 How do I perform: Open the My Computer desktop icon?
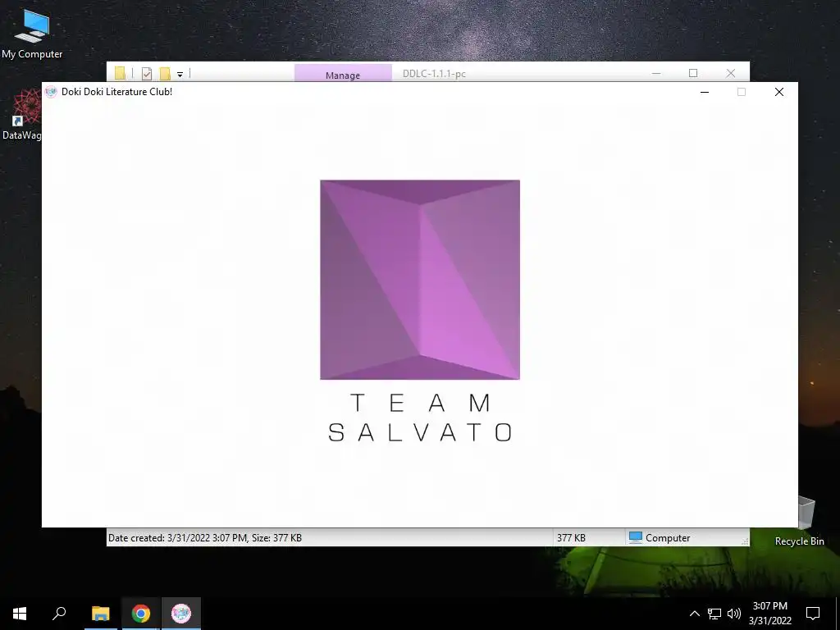(x=32, y=34)
